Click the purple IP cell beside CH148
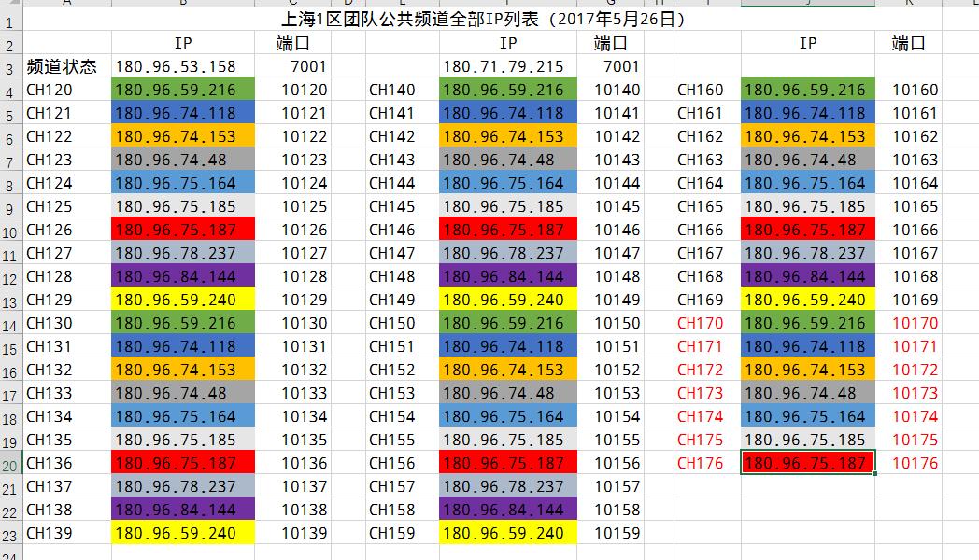 click(508, 276)
